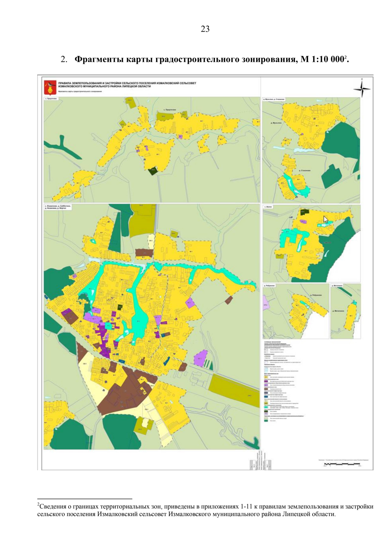
Task: Click the map title text in header
Action: pyautogui.click(x=127, y=85)
